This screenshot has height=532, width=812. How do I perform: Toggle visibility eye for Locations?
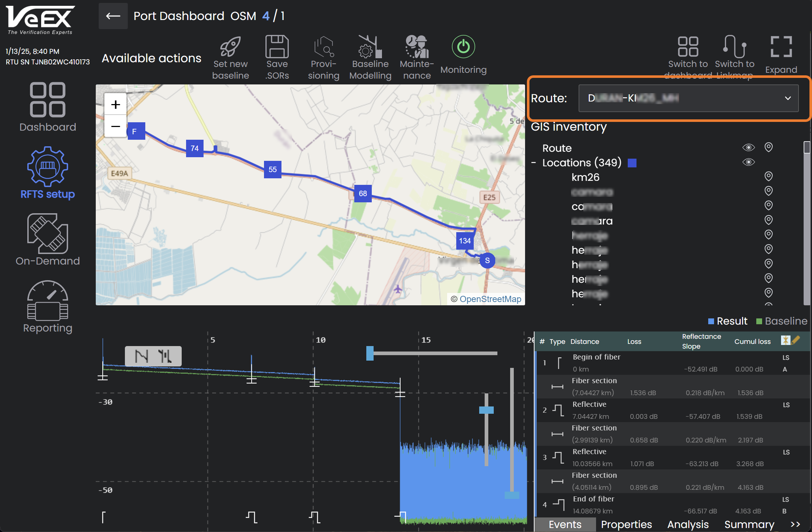(x=748, y=162)
